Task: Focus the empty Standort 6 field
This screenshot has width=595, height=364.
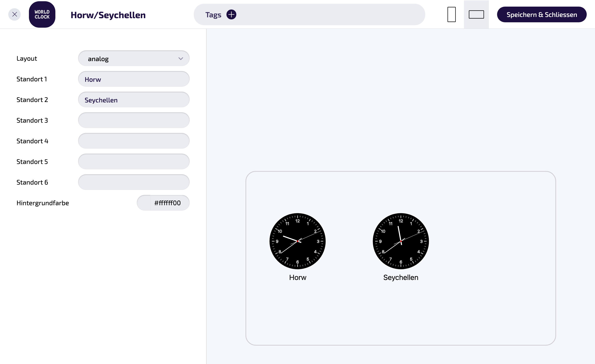Action: (x=134, y=182)
